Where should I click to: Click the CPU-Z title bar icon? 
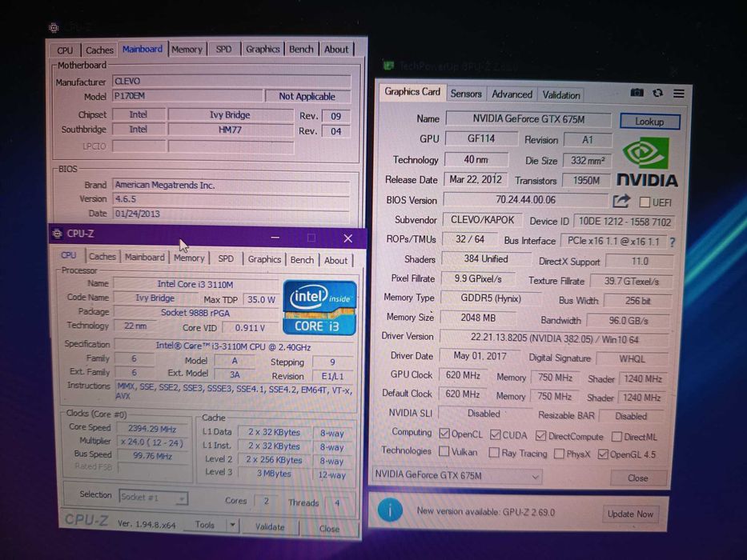57,234
